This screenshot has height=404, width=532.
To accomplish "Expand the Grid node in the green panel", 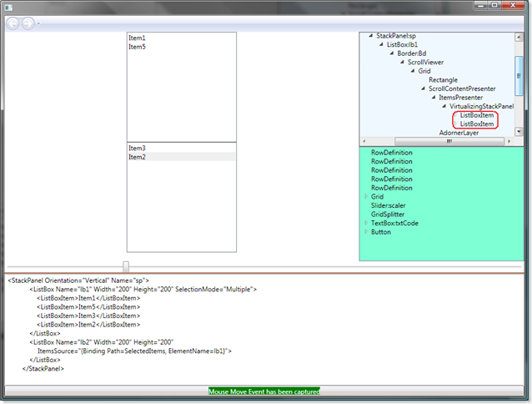I will [x=366, y=196].
